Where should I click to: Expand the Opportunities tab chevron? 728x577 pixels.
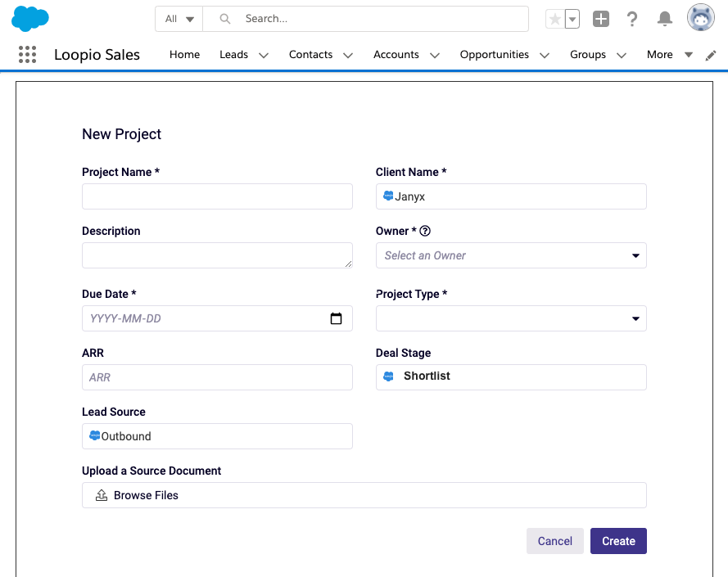[x=544, y=55]
